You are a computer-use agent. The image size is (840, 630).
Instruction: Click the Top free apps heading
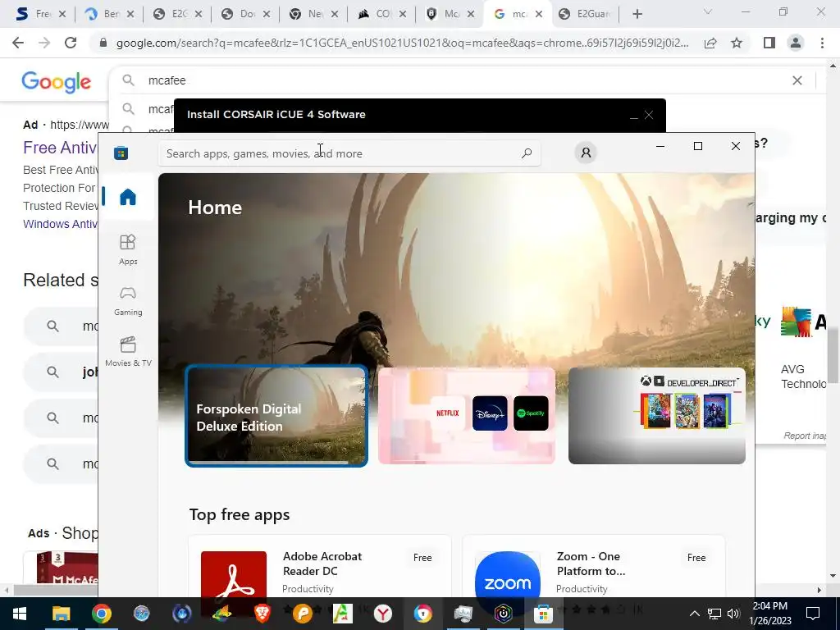(240, 515)
